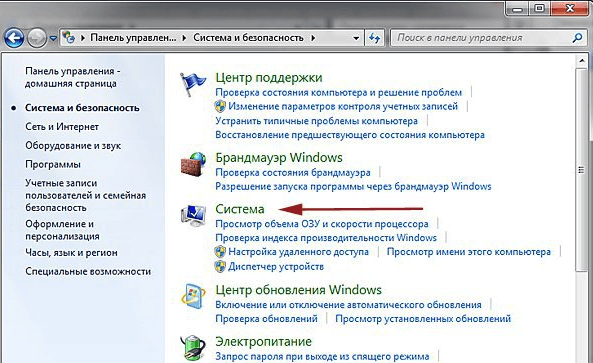Click the Refresh button by the address bar
This screenshot has height=363, width=593.
tap(374, 38)
